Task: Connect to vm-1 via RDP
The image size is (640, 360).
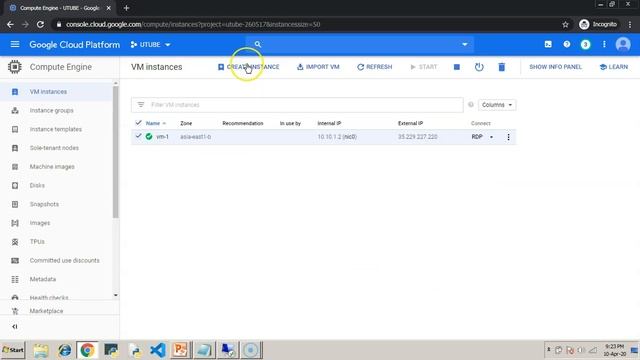Action: (477, 137)
